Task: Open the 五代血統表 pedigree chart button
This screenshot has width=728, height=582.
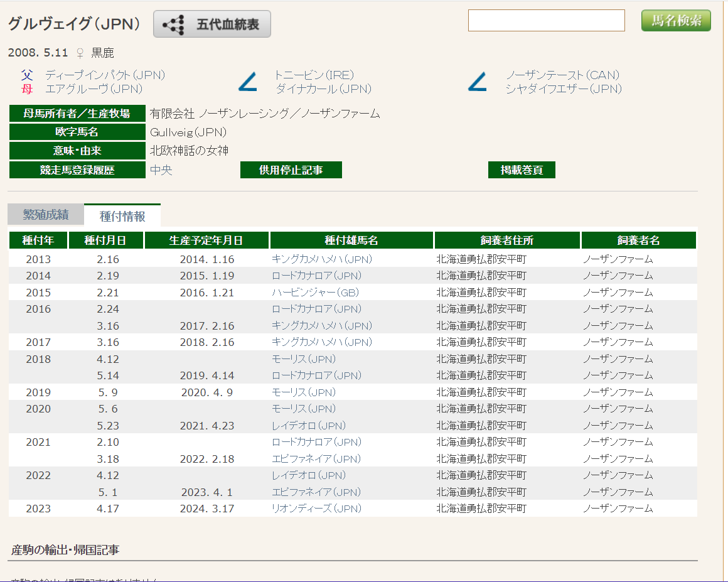Action: (212, 24)
